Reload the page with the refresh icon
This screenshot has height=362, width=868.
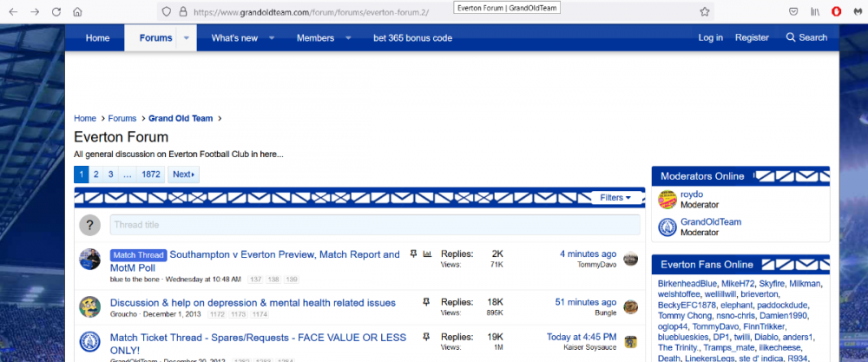tap(56, 12)
